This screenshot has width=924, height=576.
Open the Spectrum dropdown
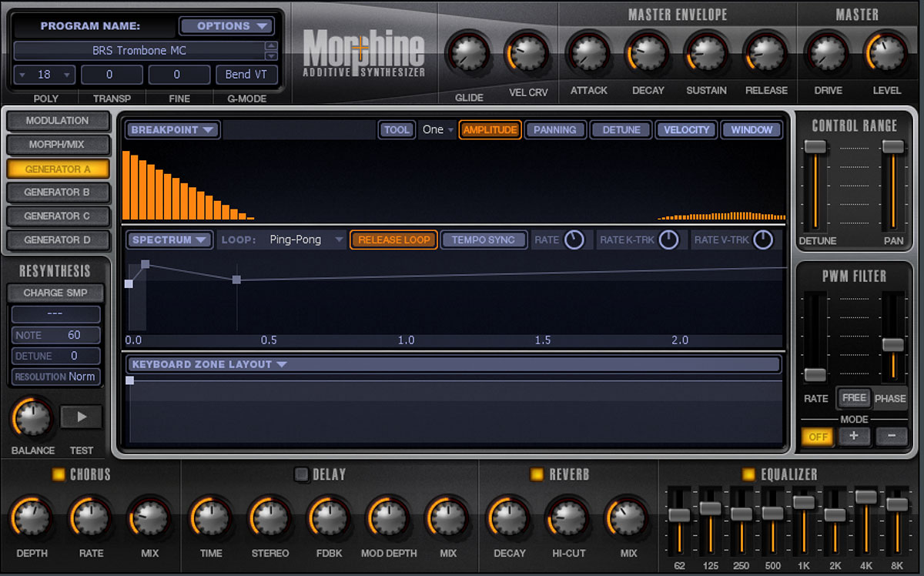(169, 239)
